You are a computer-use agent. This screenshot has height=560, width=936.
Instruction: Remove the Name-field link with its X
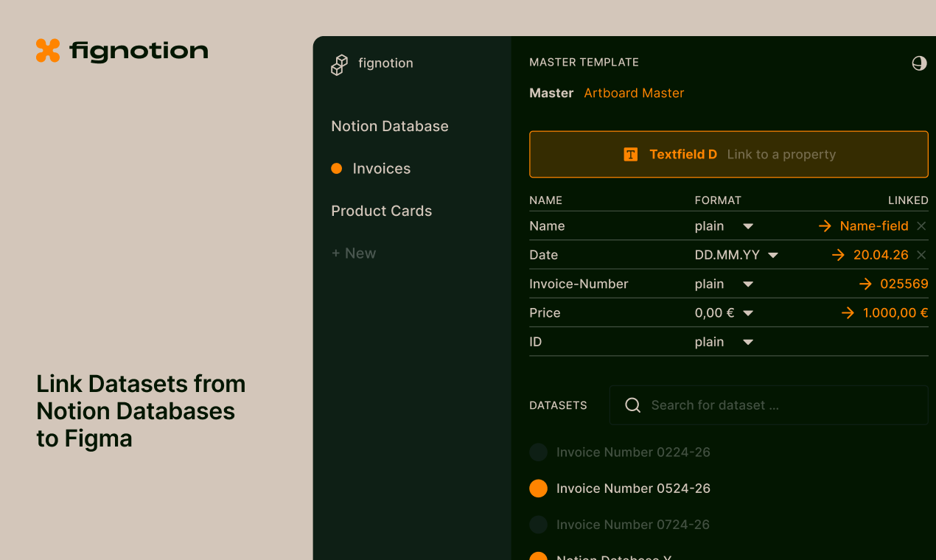click(921, 226)
